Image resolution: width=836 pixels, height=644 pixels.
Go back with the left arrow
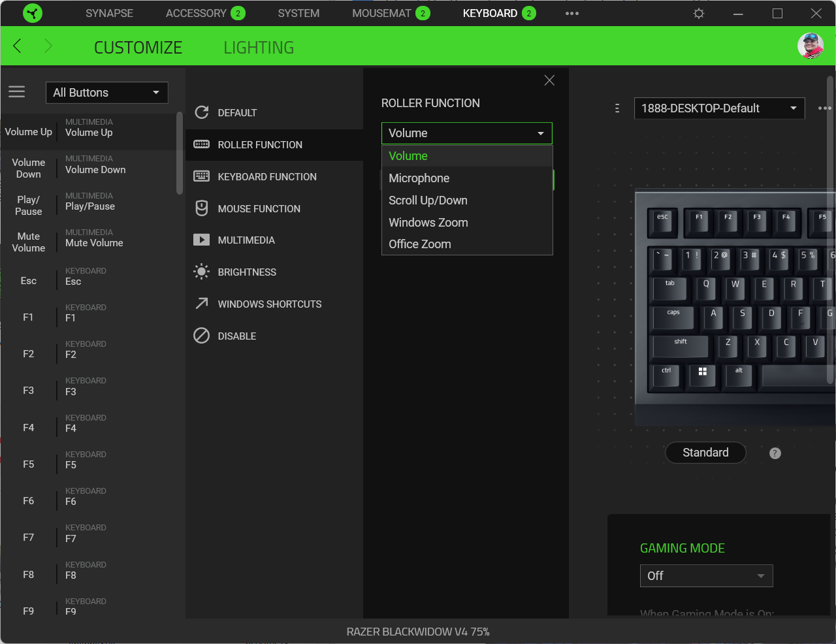[x=18, y=46]
